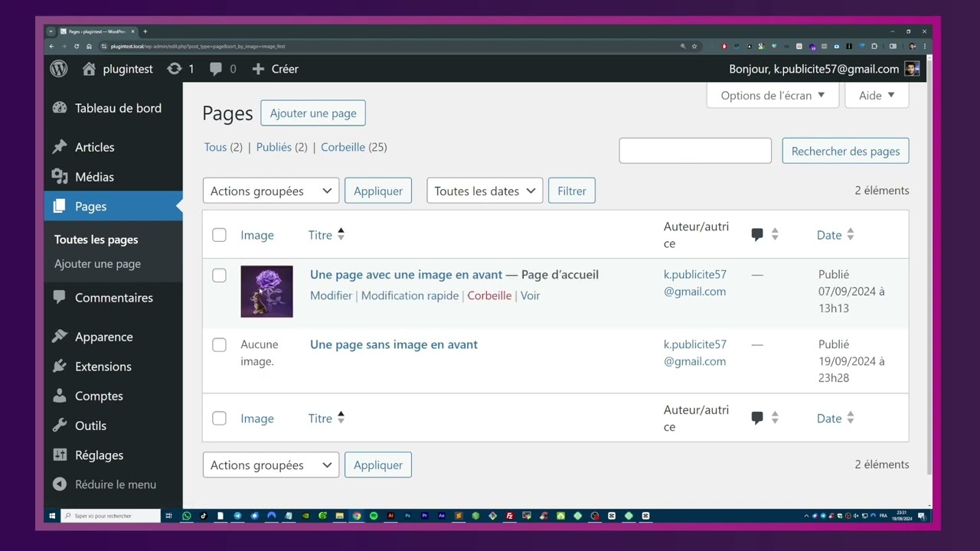Click the WordPress logo in admin bar
Image resolution: width=980 pixels, height=551 pixels.
coord(58,69)
